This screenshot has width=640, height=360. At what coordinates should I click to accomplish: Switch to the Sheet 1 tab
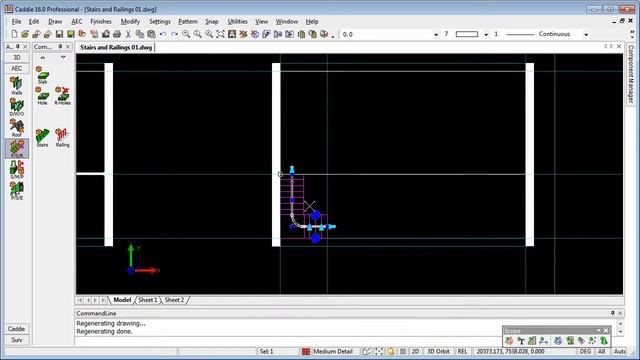click(147, 300)
